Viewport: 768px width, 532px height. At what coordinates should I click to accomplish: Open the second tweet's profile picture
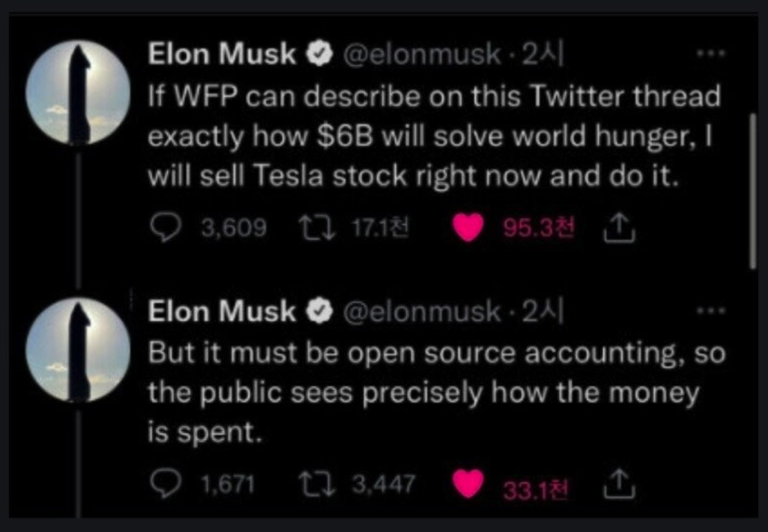point(78,350)
